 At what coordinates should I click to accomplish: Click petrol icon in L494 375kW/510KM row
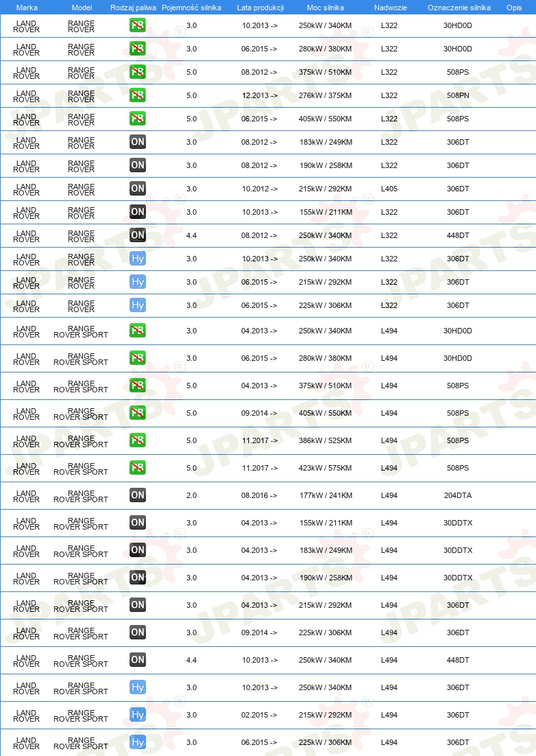pos(138,386)
